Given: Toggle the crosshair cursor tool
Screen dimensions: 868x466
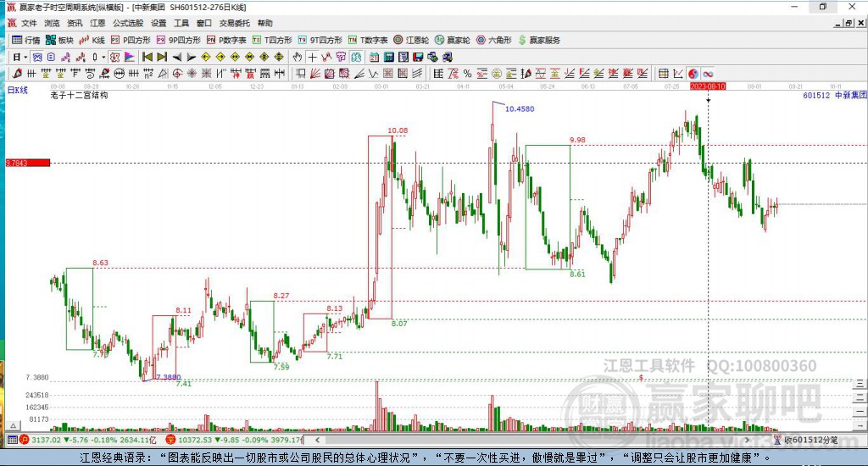Looking at the screenshot, I should coord(312,57).
